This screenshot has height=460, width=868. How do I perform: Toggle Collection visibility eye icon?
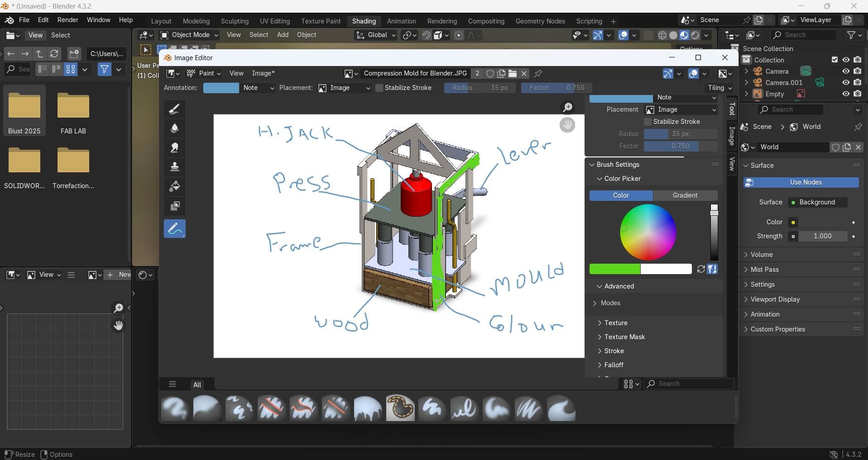click(x=846, y=60)
